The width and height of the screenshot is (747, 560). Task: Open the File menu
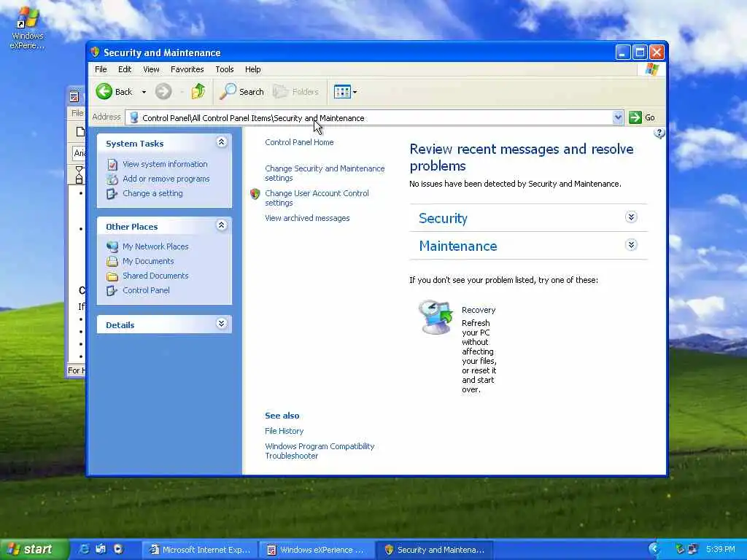(x=101, y=69)
